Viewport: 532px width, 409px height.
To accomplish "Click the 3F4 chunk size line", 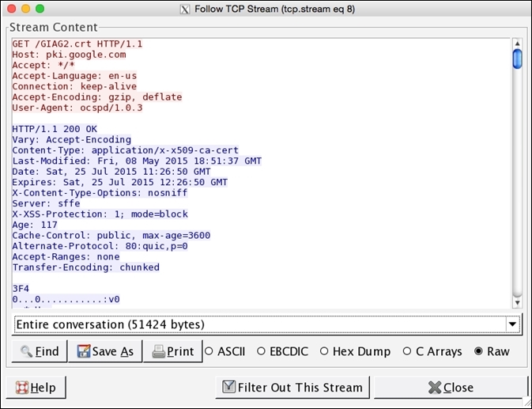I will point(21,289).
